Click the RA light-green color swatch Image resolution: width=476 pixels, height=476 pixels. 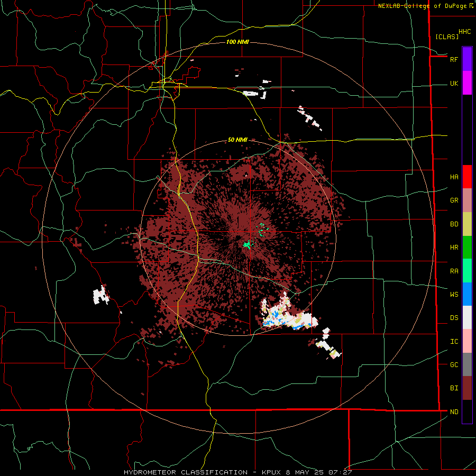point(467,271)
